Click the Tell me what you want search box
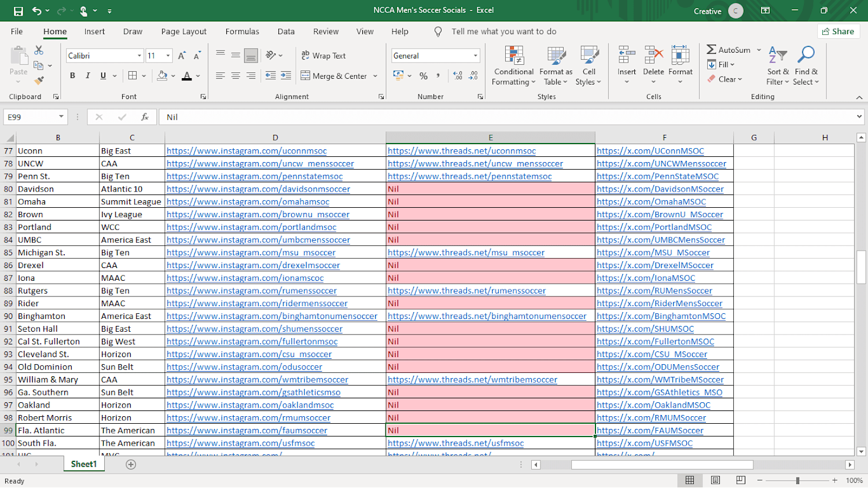Image resolution: width=868 pixels, height=488 pixels. tap(503, 31)
